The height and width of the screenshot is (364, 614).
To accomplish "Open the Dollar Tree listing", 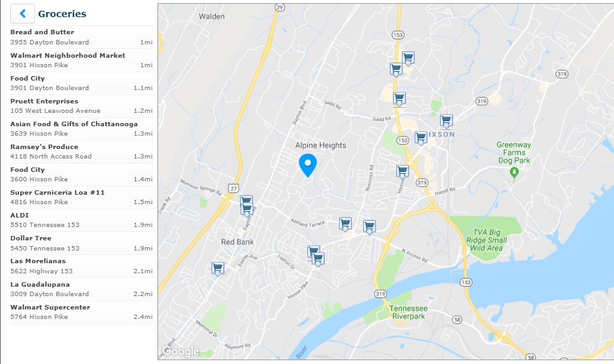I will pyautogui.click(x=82, y=243).
